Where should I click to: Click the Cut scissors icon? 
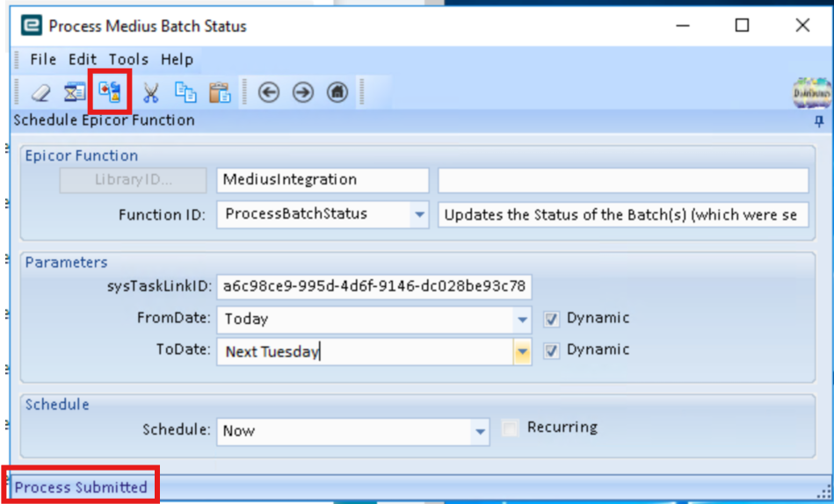[151, 92]
